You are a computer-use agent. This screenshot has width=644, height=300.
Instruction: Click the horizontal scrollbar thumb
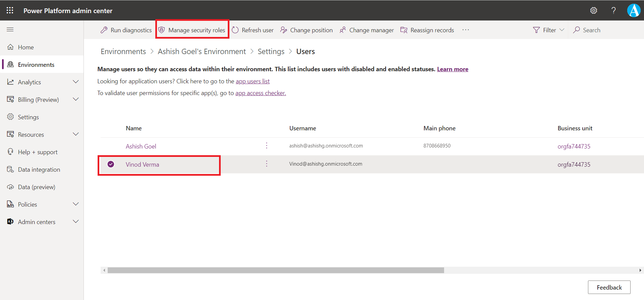pyautogui.click(x=276, y=270)
